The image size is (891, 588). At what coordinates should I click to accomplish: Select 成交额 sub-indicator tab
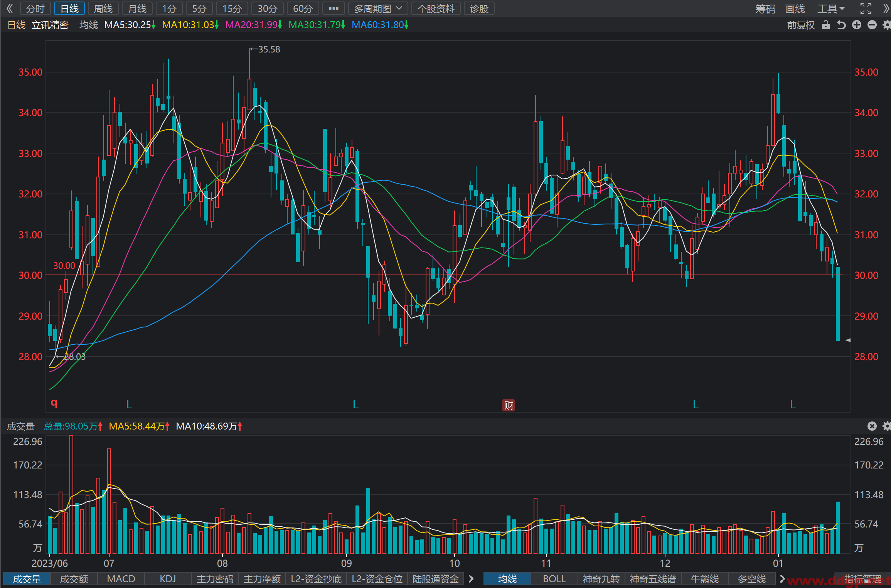pos(74,579)
